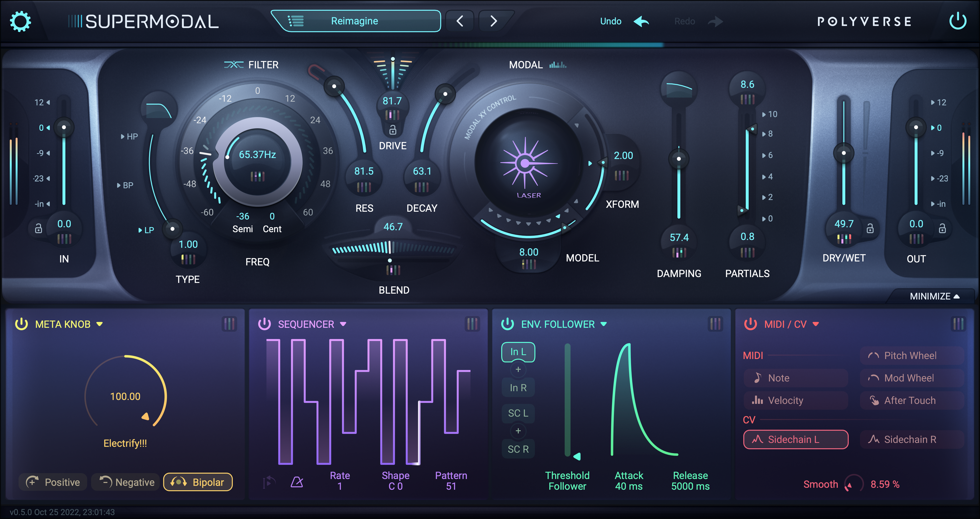Choose Sidechain R CV source

[x=912, y=439]
